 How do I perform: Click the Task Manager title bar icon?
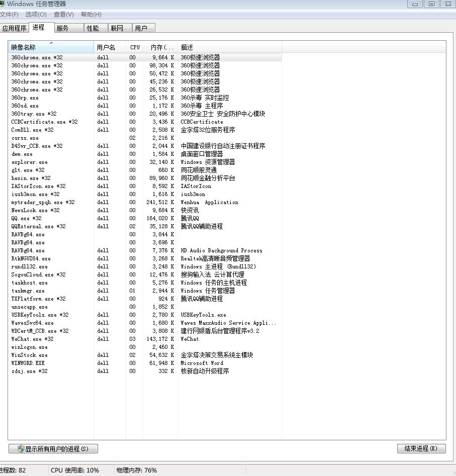[x=2, y=4]
